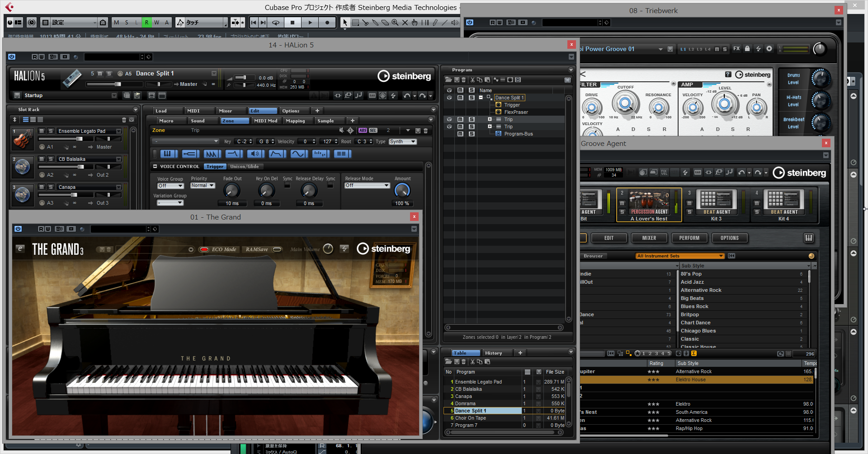The width and height of the screenshot is (868, 454).
Task: Open the folder load icon in Program panel toolbar
Action: [x=448, y=80]
